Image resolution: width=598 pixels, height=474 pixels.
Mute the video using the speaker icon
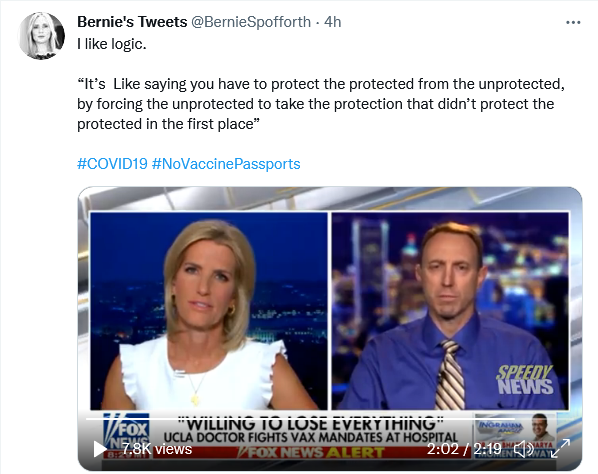[523, 449]
